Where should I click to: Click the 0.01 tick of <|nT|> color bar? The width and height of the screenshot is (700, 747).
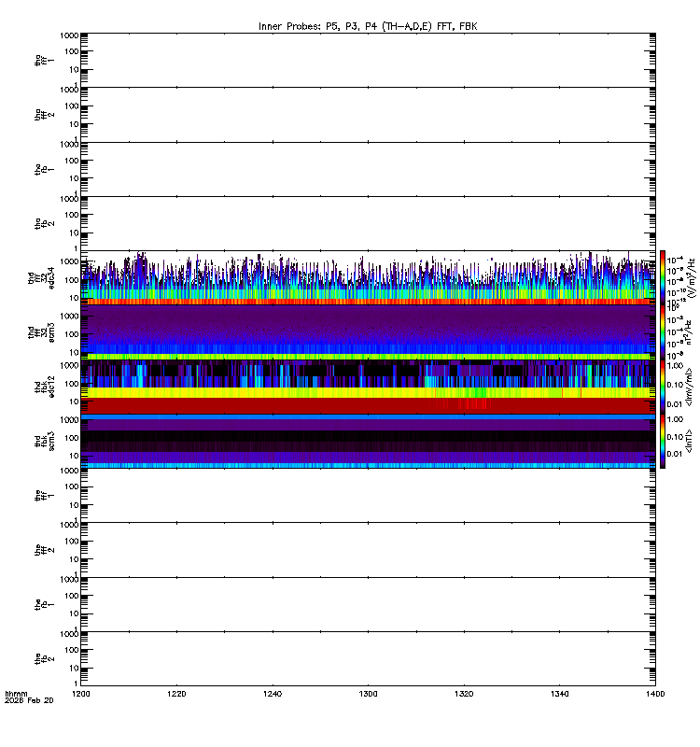(675, 454)
